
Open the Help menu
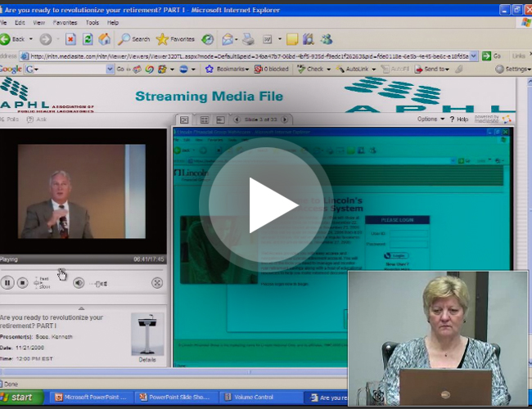click(x=113, y=23)
